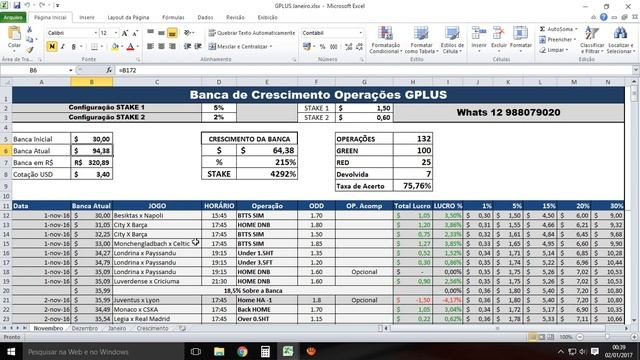Click the vertical scrollbar of the sheet
640x360 pixels.
[634, 201]
